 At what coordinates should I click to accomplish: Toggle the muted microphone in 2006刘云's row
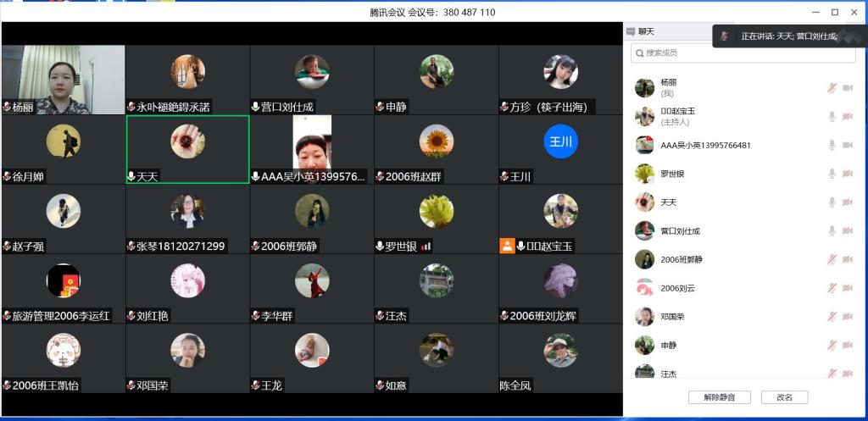tap(832, 288)
